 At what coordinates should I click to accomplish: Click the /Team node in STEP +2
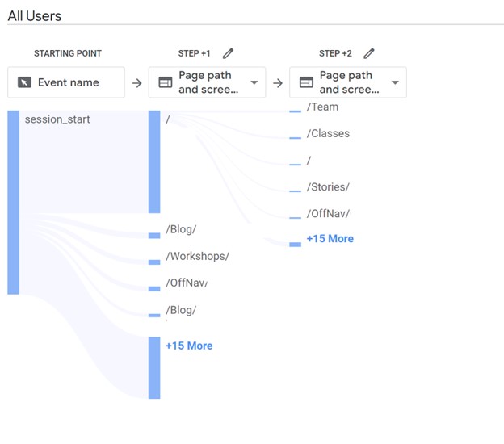point(322,107)
